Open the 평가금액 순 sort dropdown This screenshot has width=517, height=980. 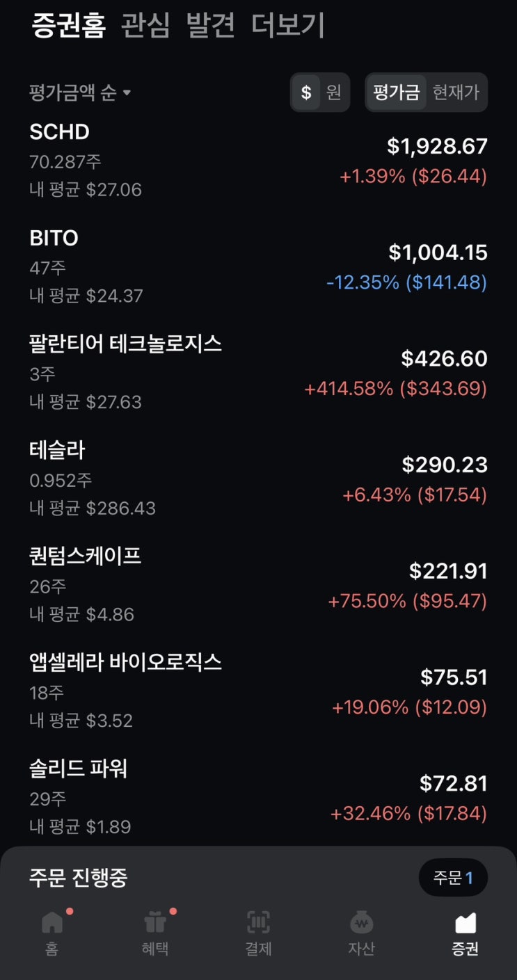[80, 93]
